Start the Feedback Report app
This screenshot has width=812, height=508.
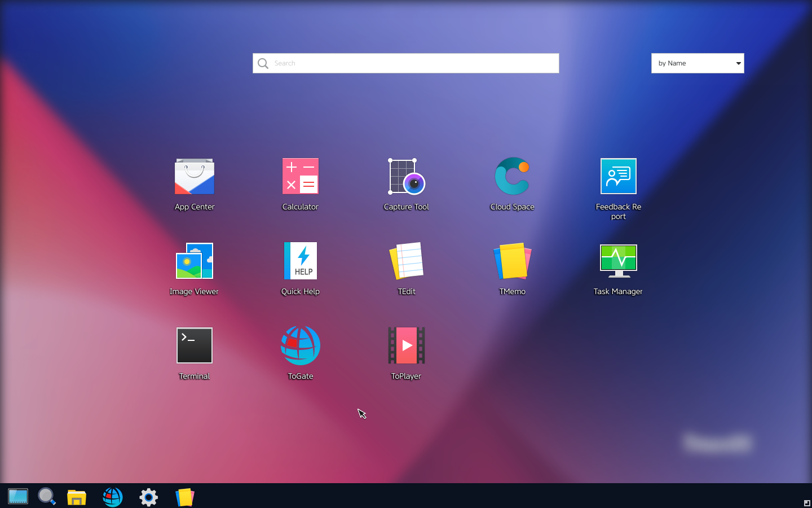click(x=618, y=176)
